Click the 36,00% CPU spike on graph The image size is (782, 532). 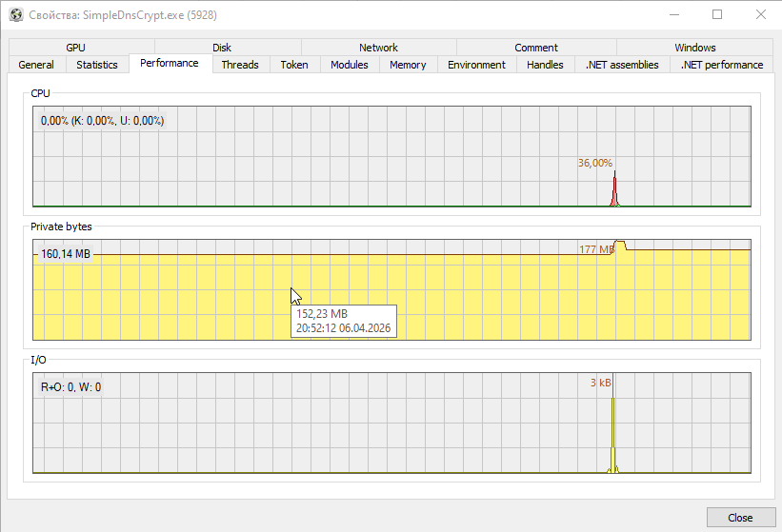coord(614,188)
